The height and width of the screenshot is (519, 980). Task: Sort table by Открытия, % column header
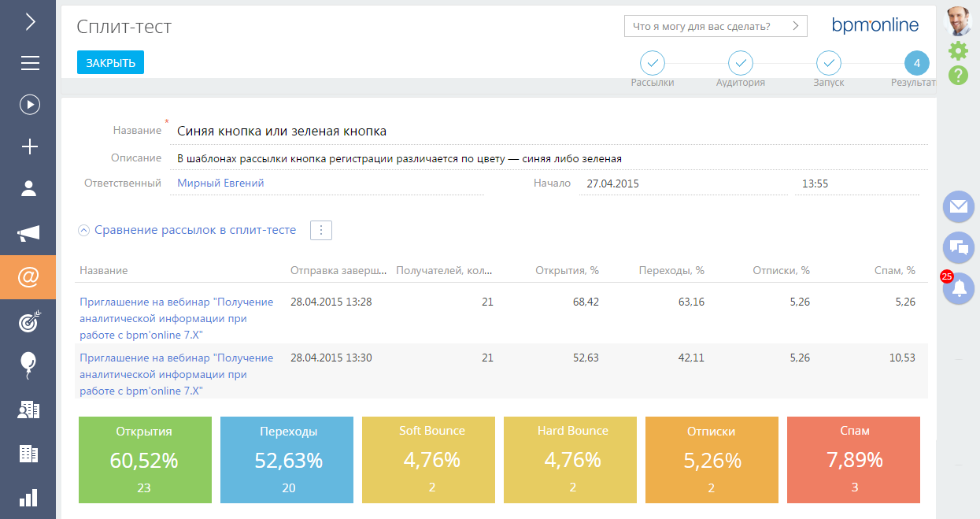pos(567,270)
